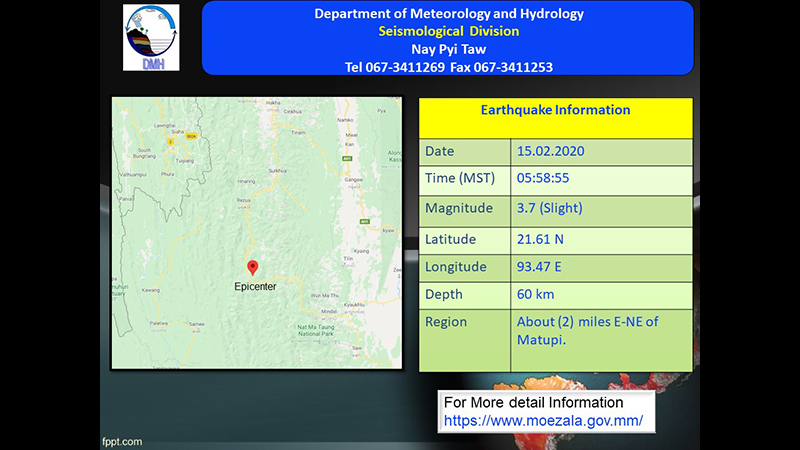Screen dimensions: 800x450
Task: Click the 'Siaha' label on map
Action: (178, 132)
